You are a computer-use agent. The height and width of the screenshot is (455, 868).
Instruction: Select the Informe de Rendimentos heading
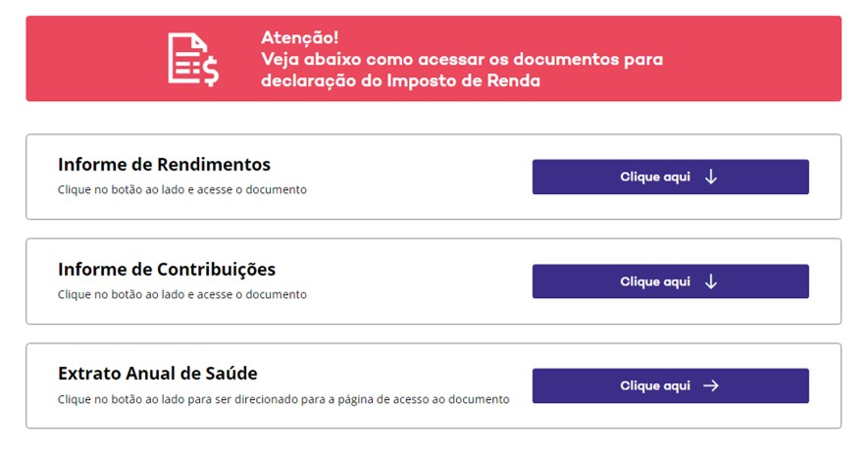pos(164,165)
